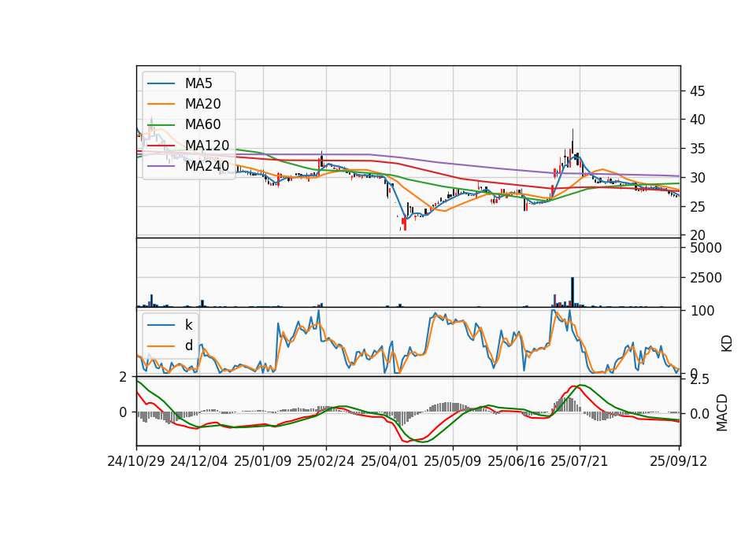Viewport: 756px width, 543px height.
Task: Click the MA60 legend label
Action: [x=202, y=124]
